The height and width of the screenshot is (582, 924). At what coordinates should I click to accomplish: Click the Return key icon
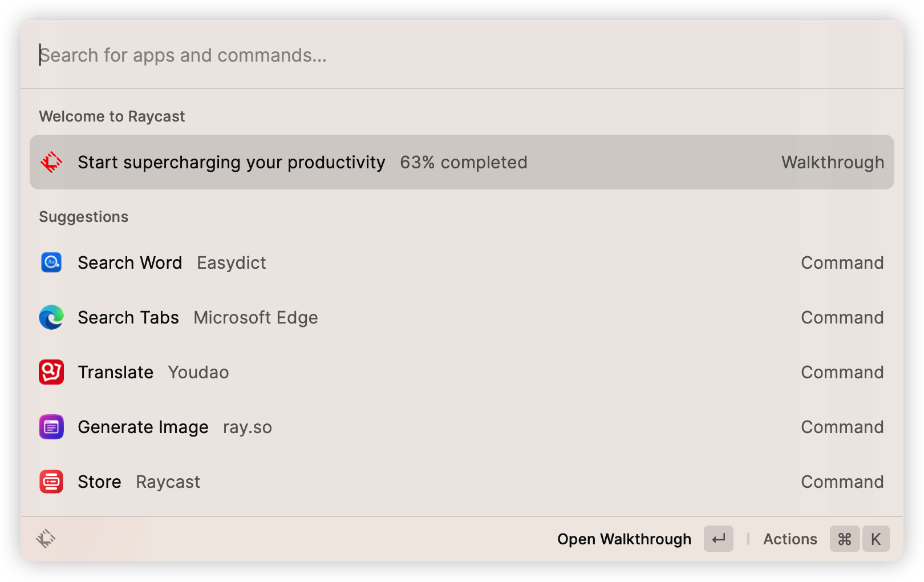click(719, 539)
